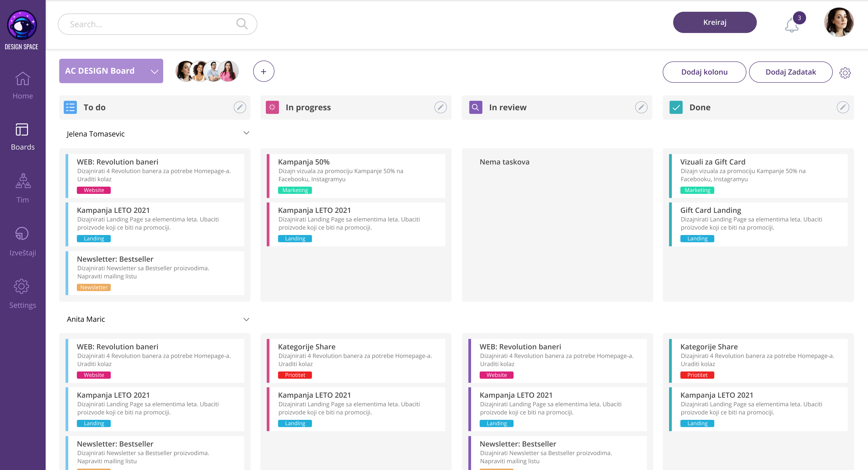Click Website tag in Anita's In review
The image size is (868, 470).
[x=496, y=375]
